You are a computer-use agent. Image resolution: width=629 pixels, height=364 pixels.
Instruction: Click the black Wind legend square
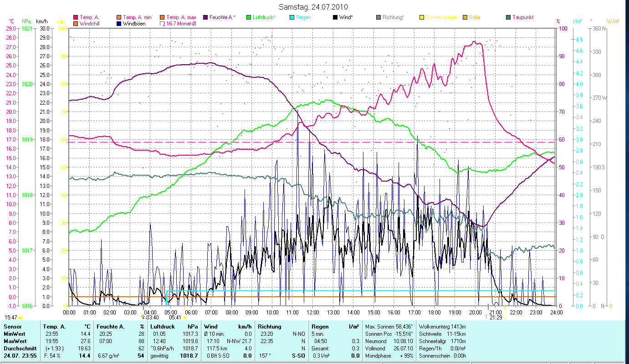335,17
